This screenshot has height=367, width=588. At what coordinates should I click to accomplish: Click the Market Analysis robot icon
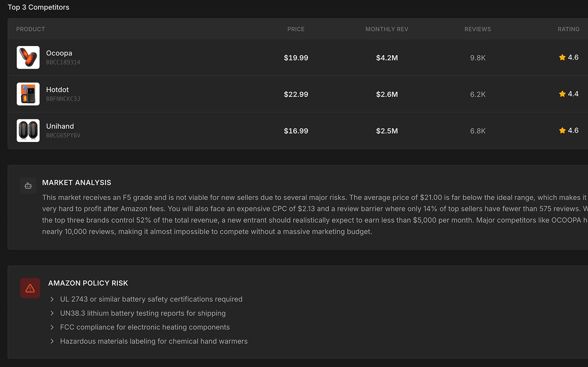[28, 186]
